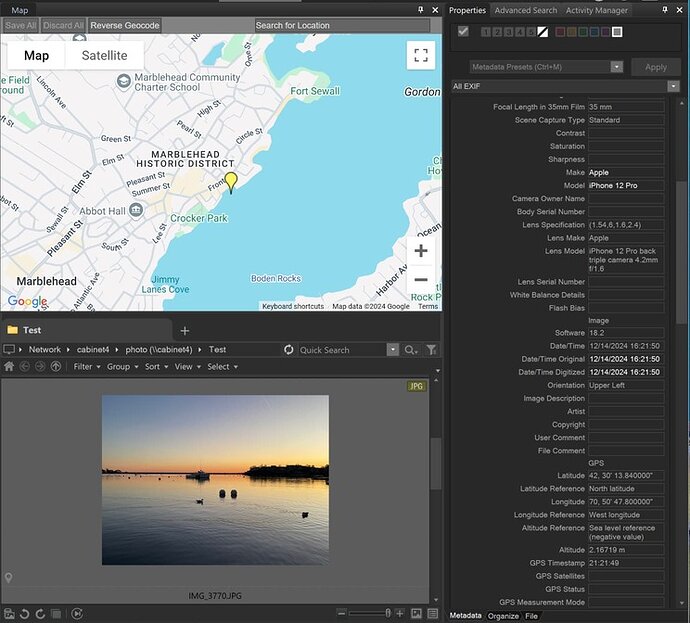Click the yellow location pin on map
Screen dimensions: 690x623
coord(231,181)
